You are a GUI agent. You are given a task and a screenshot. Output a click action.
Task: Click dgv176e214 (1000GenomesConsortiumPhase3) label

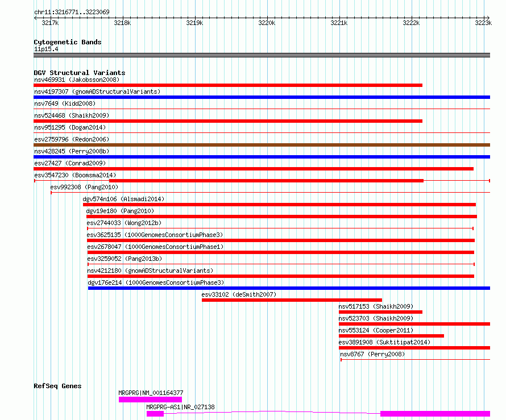[156, 282]
